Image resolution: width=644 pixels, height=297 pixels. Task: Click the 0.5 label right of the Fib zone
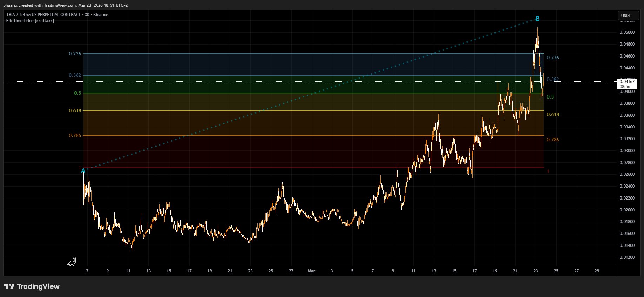pyautogui.click(x=550, y=97)
